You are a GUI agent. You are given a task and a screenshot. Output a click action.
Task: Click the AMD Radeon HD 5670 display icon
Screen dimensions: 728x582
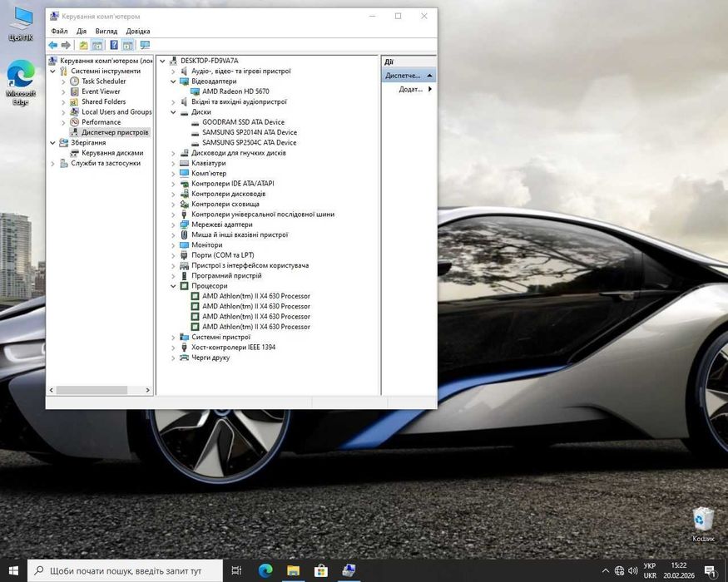(195, 91)
